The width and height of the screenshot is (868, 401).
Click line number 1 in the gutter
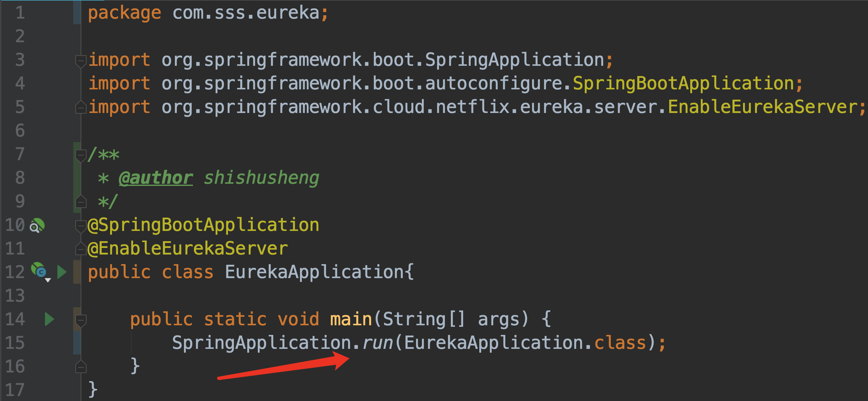(x=20, y=13)
